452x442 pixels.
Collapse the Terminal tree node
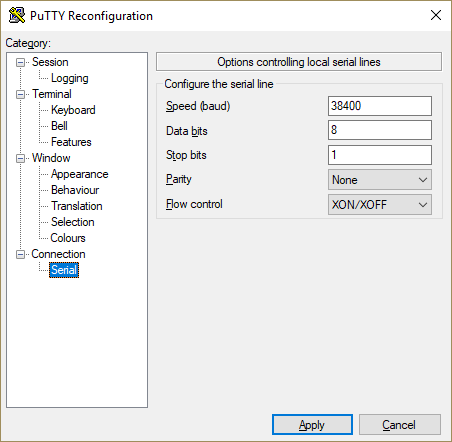tap(20, 94)
